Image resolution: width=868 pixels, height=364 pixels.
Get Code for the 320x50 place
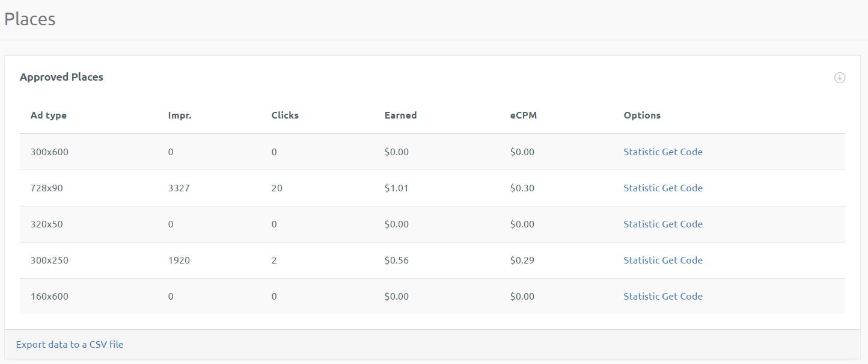[x=682, y=224]
